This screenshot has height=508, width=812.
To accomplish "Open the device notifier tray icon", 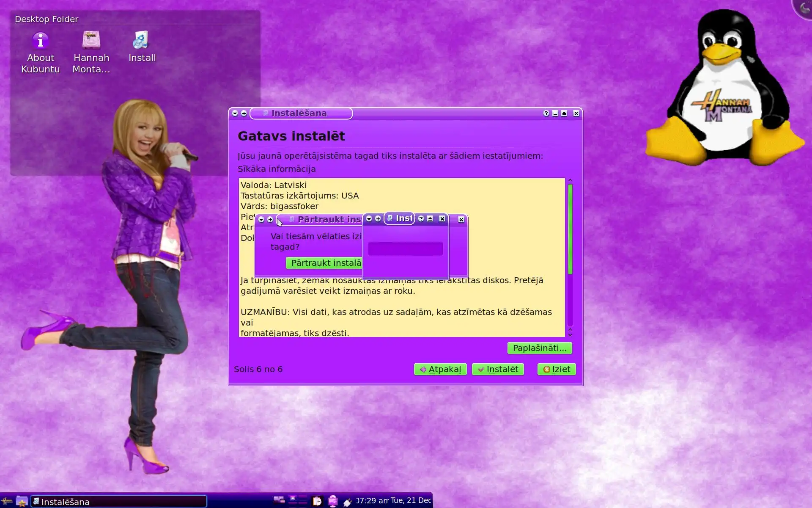I will pos(333,501).
